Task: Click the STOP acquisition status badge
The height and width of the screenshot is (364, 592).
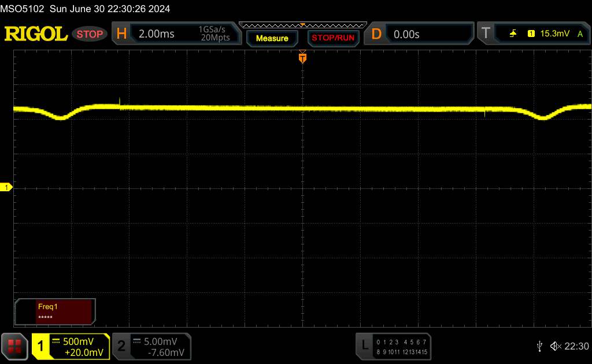Action: click(x=90, y=34)
